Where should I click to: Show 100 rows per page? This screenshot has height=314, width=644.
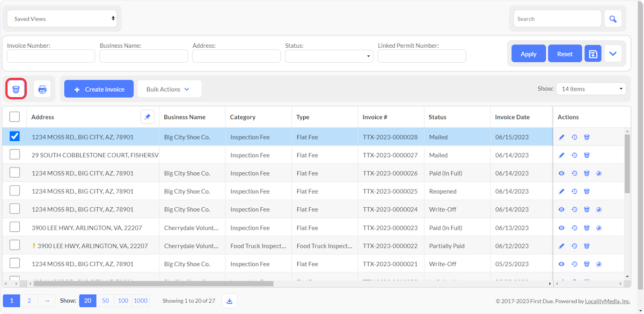click(123, 301)
